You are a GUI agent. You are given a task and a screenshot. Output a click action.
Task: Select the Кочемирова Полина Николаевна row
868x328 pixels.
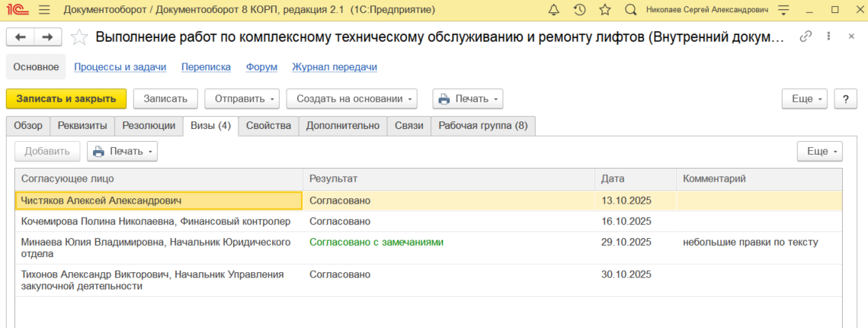tap(155, 221)
